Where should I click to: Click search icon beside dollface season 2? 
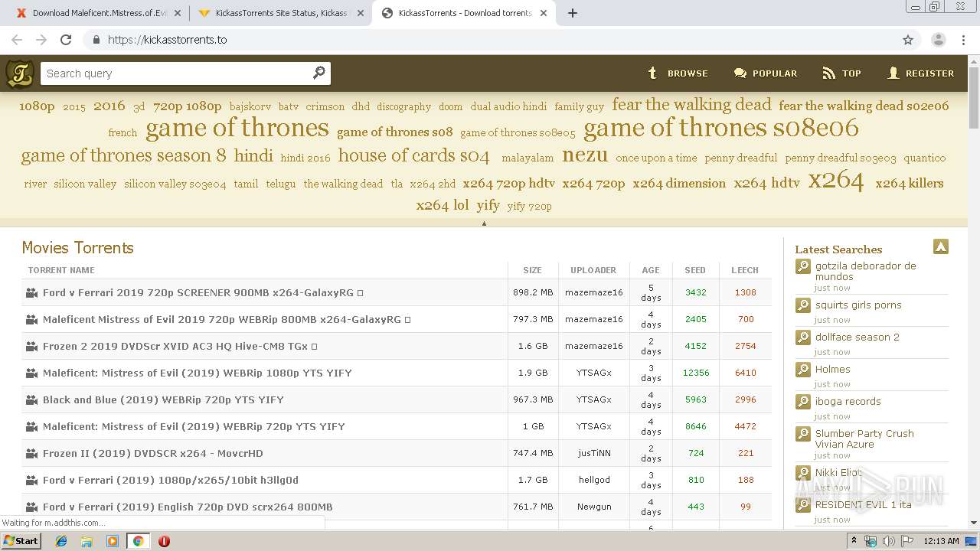(802, 337)
